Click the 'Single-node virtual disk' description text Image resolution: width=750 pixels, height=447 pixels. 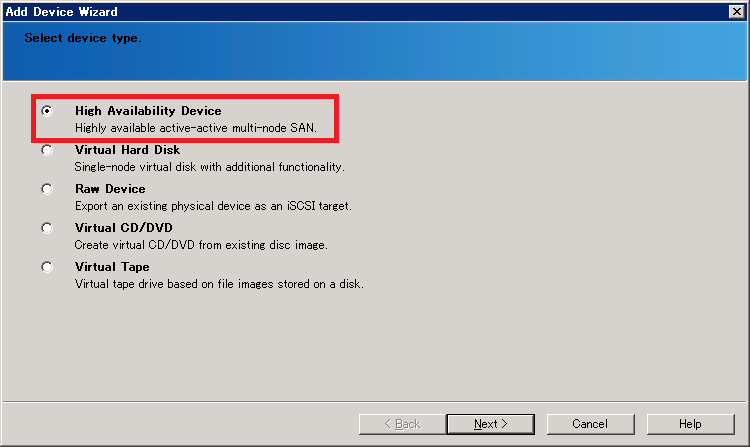pos(210,167)
